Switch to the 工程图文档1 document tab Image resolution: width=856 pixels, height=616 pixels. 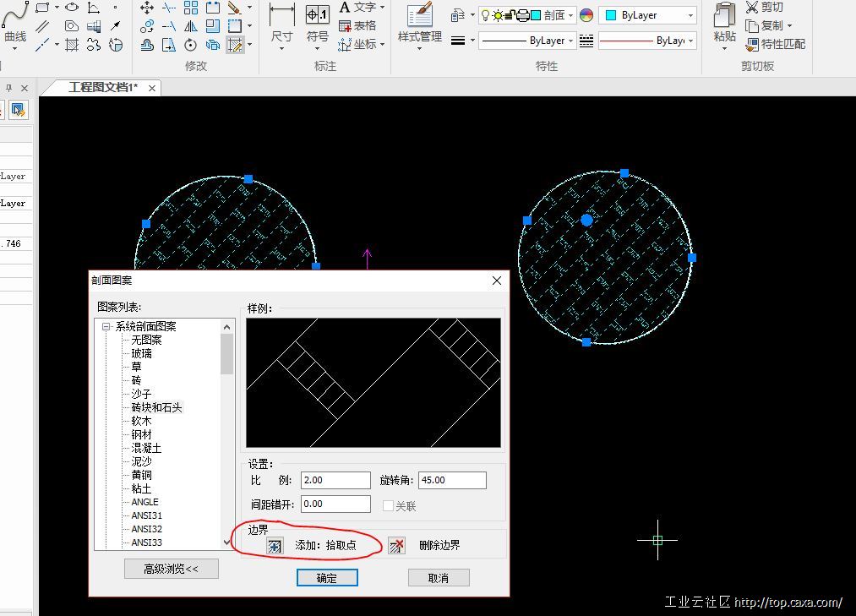102,88
